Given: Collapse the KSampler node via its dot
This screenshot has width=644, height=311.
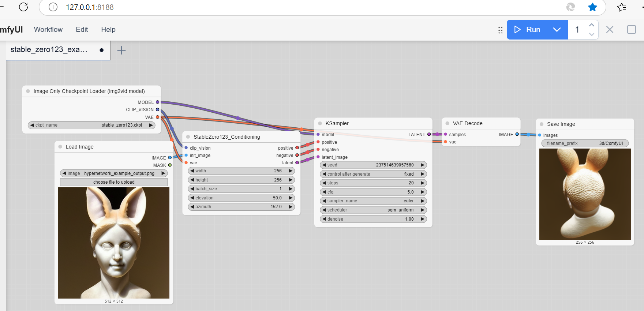Looking at the screenshot, I should coord(320,123).
